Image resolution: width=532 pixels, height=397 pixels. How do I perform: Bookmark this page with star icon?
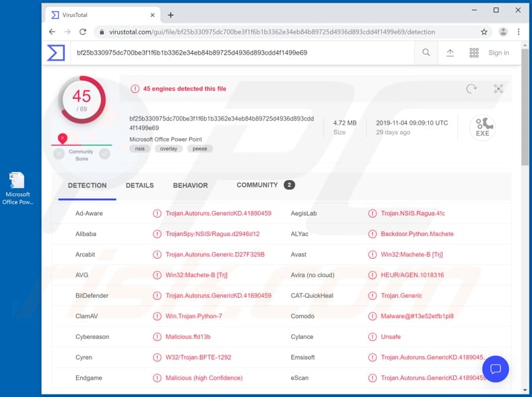484,32
